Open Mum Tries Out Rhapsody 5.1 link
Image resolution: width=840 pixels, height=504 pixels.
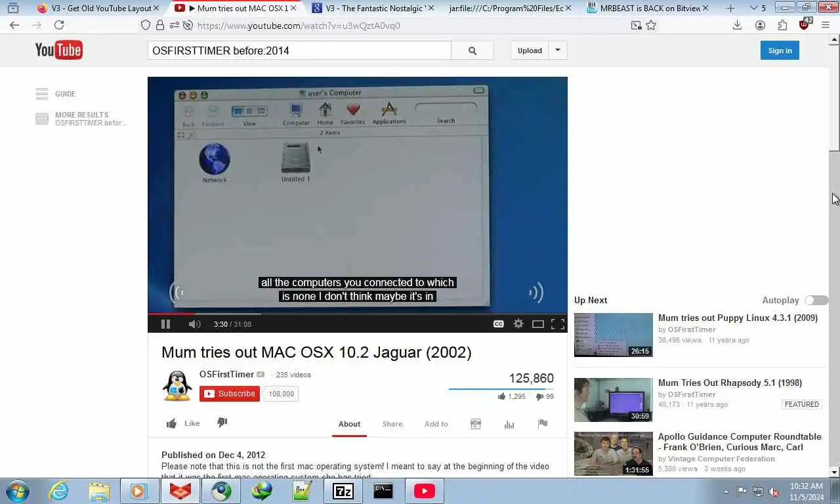tap(730, 383)
